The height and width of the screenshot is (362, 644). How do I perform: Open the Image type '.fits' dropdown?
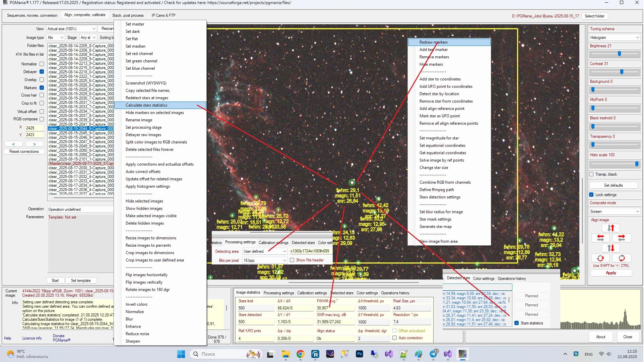(55, 38)
